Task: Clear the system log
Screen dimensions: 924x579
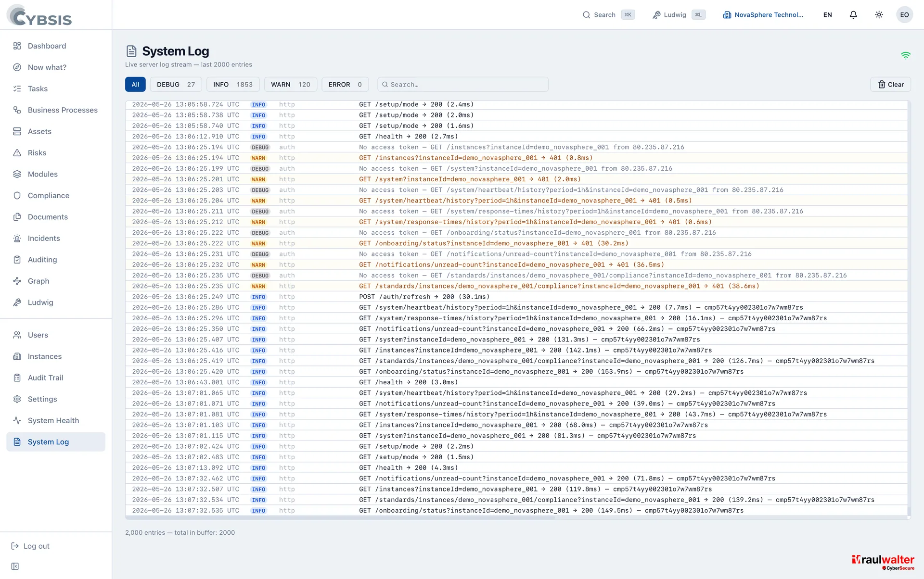Action: (891, 85)
